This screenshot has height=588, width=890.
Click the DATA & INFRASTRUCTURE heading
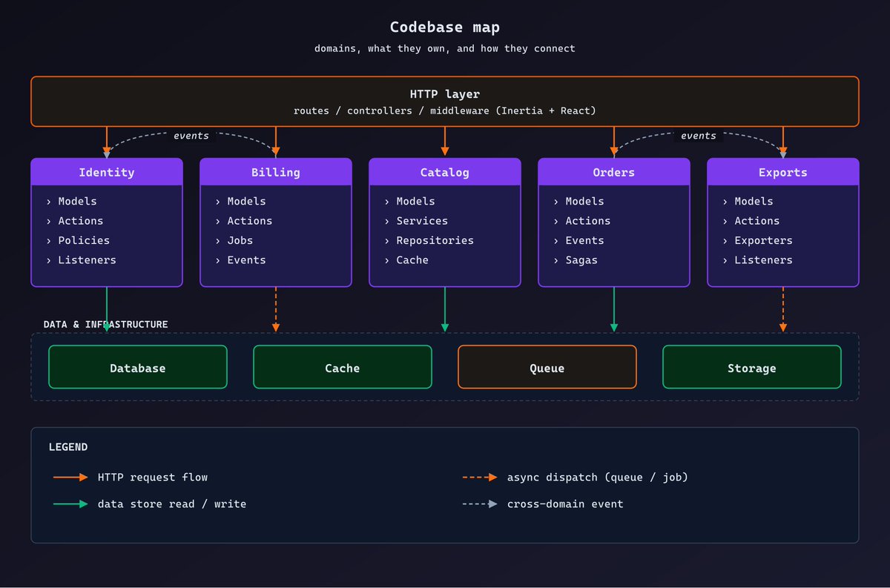[105, 324]
